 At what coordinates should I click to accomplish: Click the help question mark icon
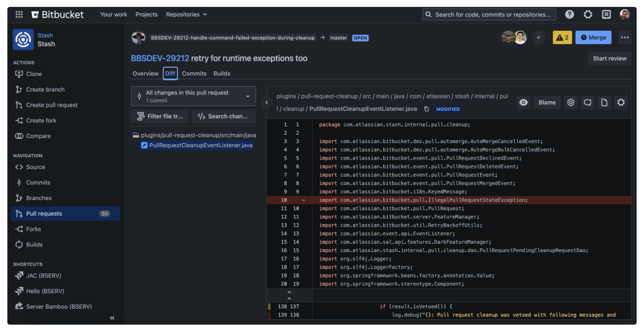(569, 14)
